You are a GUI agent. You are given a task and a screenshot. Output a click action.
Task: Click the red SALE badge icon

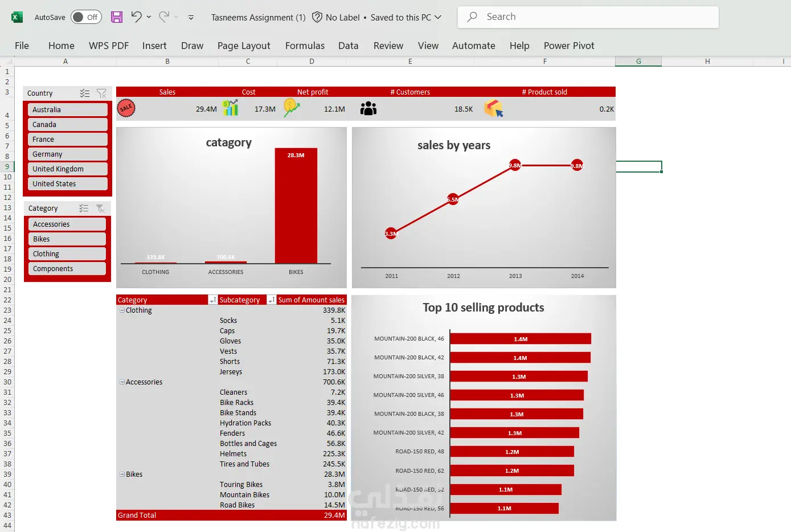point(126,108)
